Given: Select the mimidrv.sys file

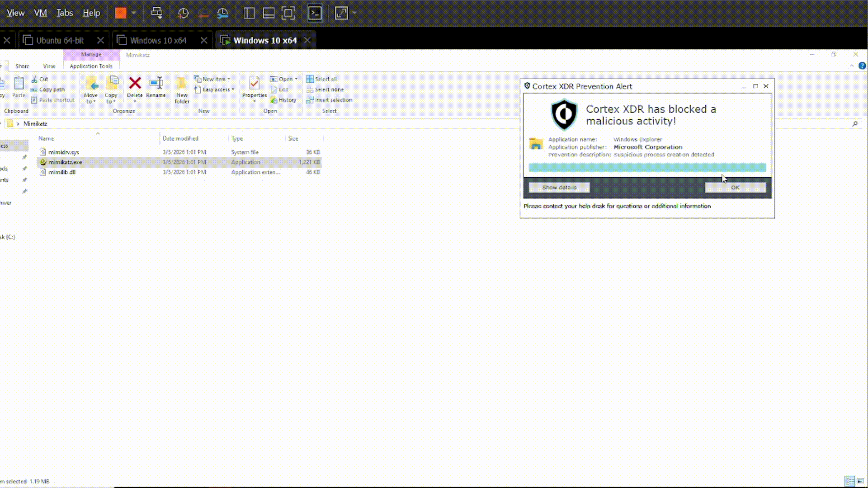Looking at the screenshot, I should tap(179, 152).
